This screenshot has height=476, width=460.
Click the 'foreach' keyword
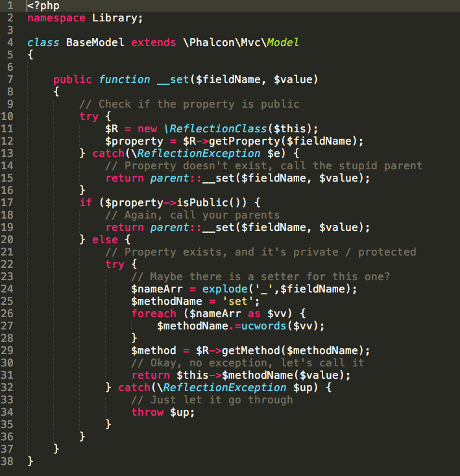pos(154,314)
